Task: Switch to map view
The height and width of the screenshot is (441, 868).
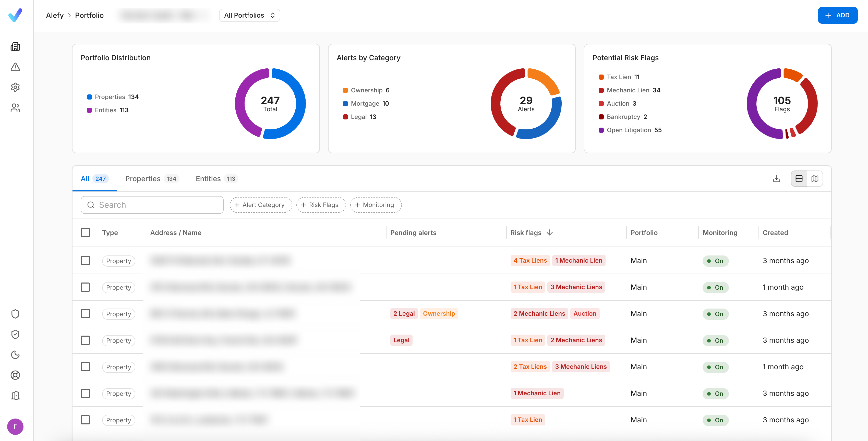Action: click(815, 179)
